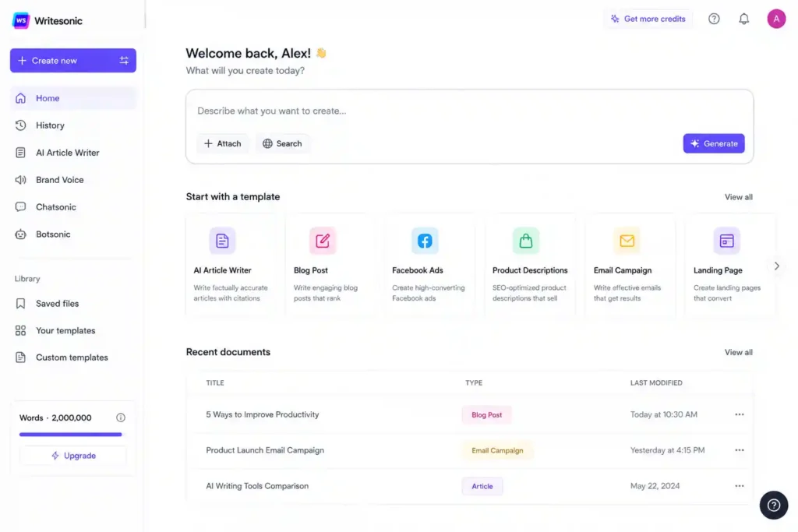The image size is (798, 532).
Task: Click the Writesonic logo icon
Action: [21, 20]
